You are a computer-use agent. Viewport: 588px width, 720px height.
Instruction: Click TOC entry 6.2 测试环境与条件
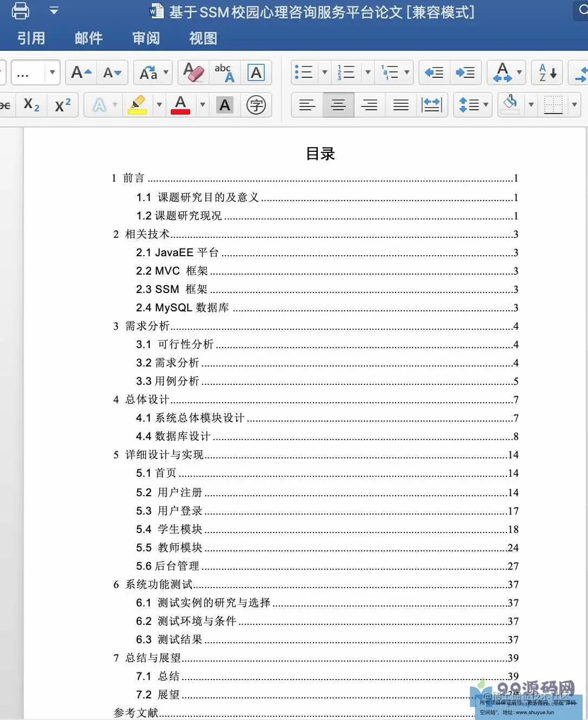[x=327, y=621]
